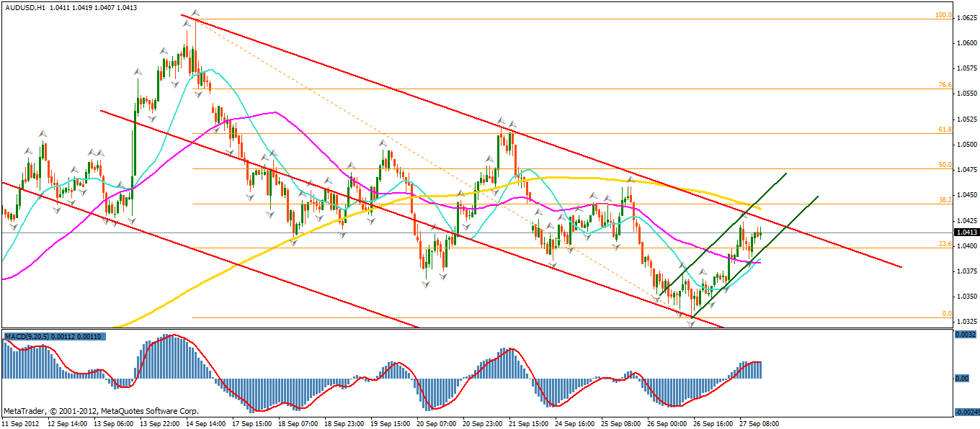
Task: Click the 11 Sep 2012 date label
Action: coord(22,423)
